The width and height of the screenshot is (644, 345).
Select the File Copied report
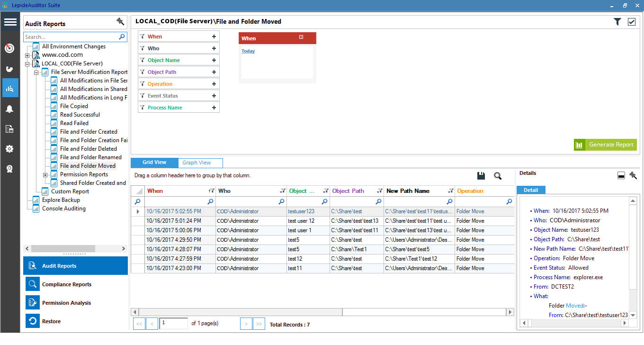pos(74,106)
